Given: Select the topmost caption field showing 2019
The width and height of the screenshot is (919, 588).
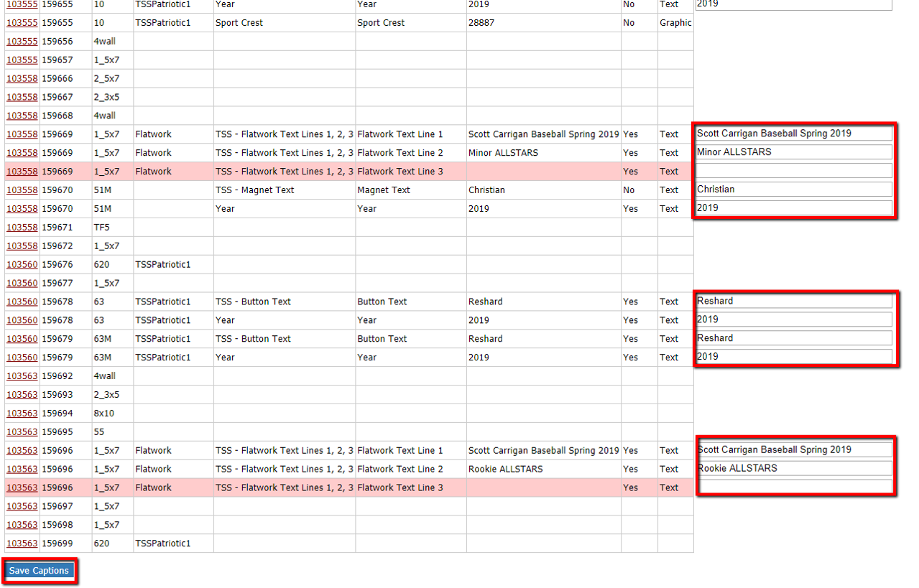Looking at the screenshot, I should coord(793,4).
